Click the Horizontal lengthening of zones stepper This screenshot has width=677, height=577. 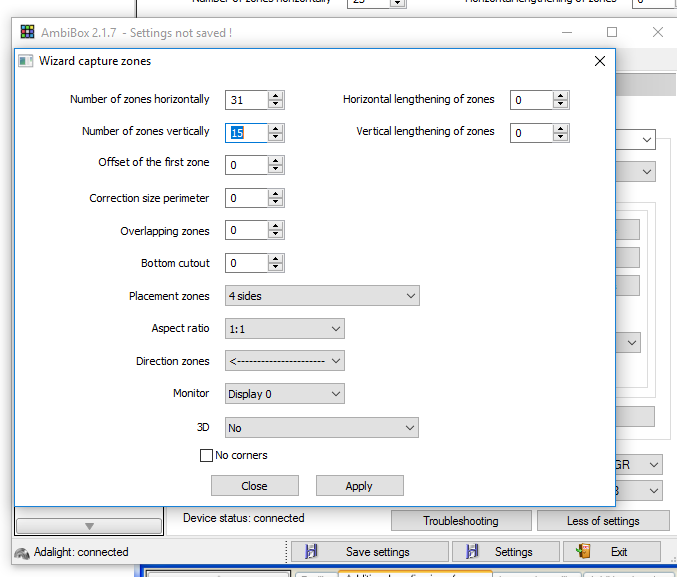point(560,100)
